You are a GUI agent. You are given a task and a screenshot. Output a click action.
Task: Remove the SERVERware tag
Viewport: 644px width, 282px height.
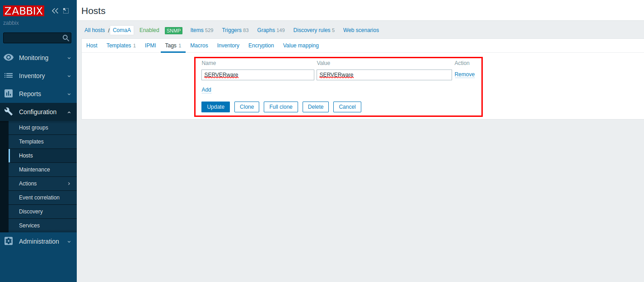point(464,74)
